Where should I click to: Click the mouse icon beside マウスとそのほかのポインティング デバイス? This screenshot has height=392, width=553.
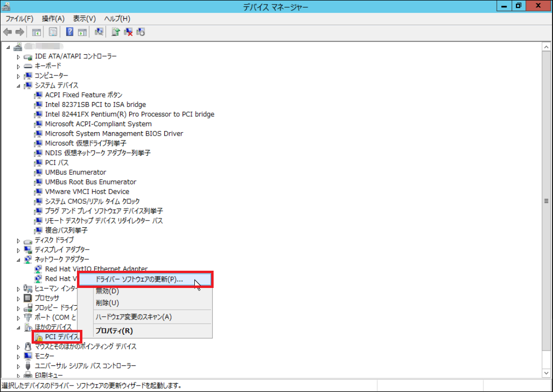[x=28, y=347]
